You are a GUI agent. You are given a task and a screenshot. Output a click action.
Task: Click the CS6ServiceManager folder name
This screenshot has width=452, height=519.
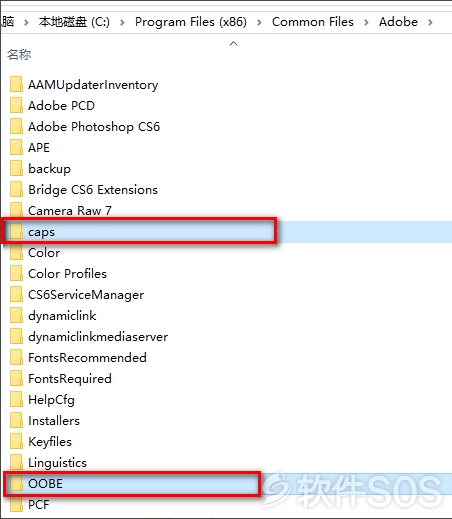pyautogui.click(x=86, y=295)
